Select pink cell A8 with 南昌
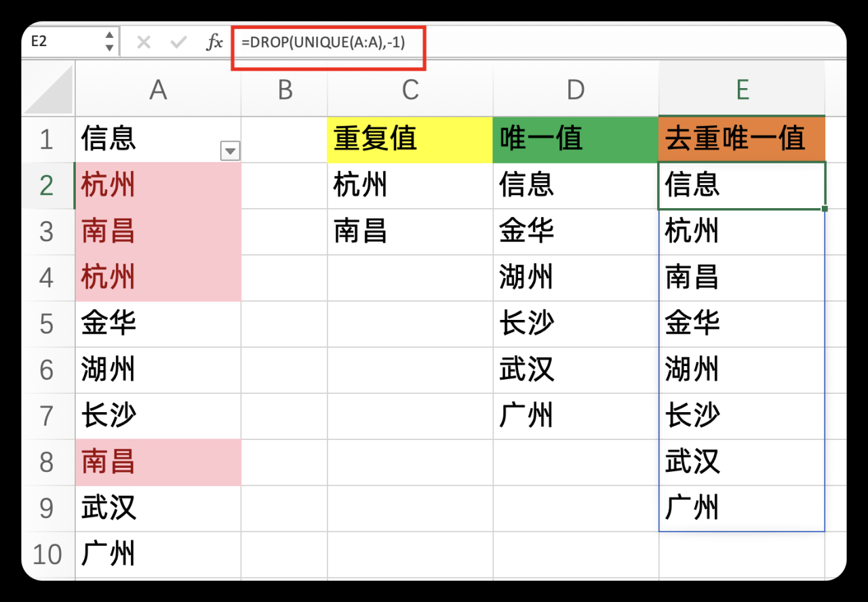 [x=158, y=462]
